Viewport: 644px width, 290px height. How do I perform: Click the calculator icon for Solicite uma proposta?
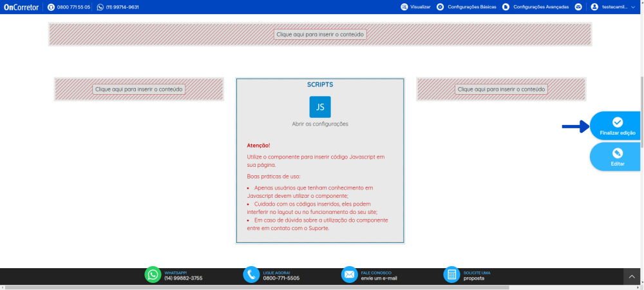click(x=452, y=275)
